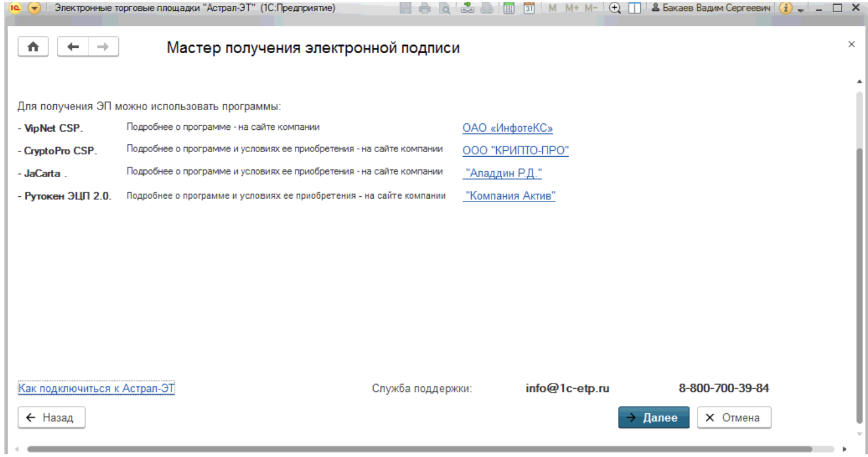Navigate forward with the right arrow icon

click(103, 47)
